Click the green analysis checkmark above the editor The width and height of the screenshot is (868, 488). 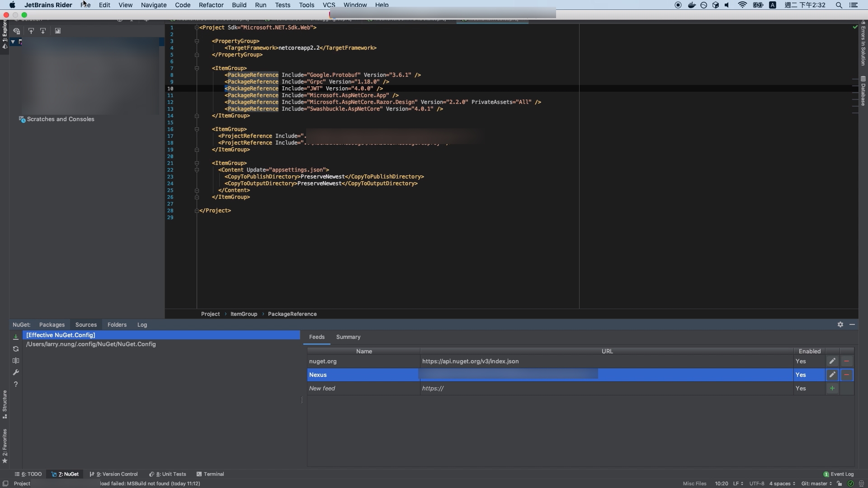855,27
